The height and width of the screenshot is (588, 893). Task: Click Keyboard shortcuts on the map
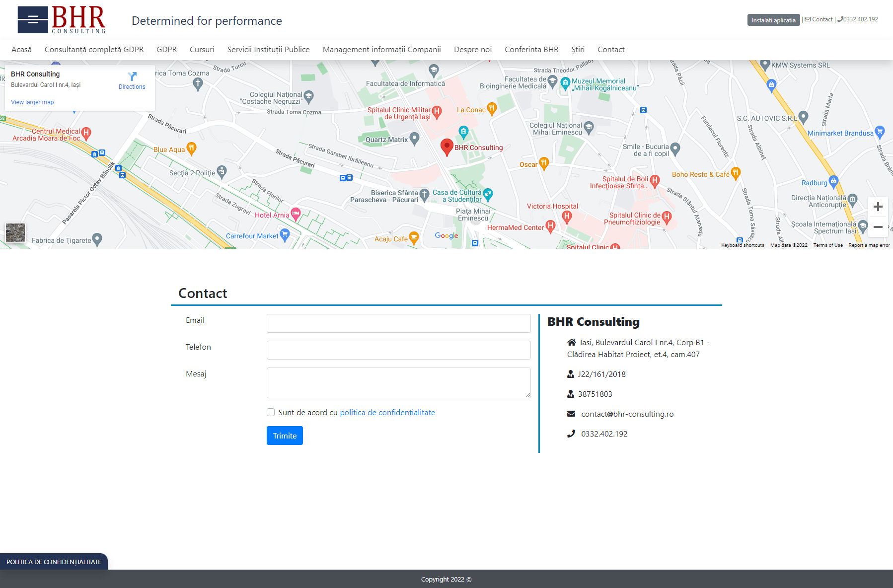pyautogui.click(x=743, y=245)
